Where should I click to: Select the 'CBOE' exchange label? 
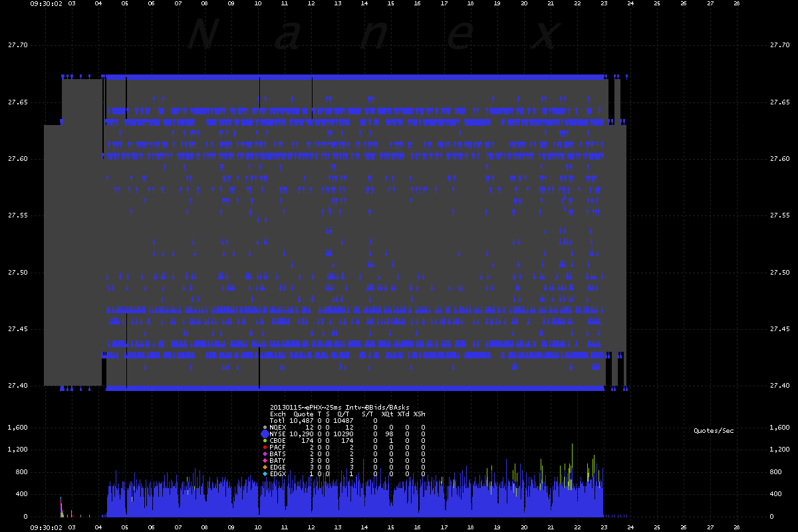pyautogui.click(x=278, y=440)
